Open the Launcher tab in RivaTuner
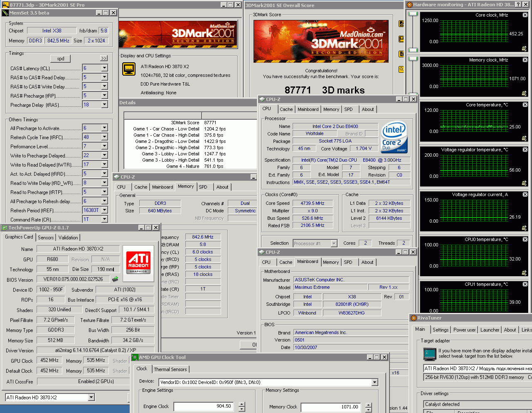Image resolution: width=532 pixels, height=413 pixels. coord(490,330)
